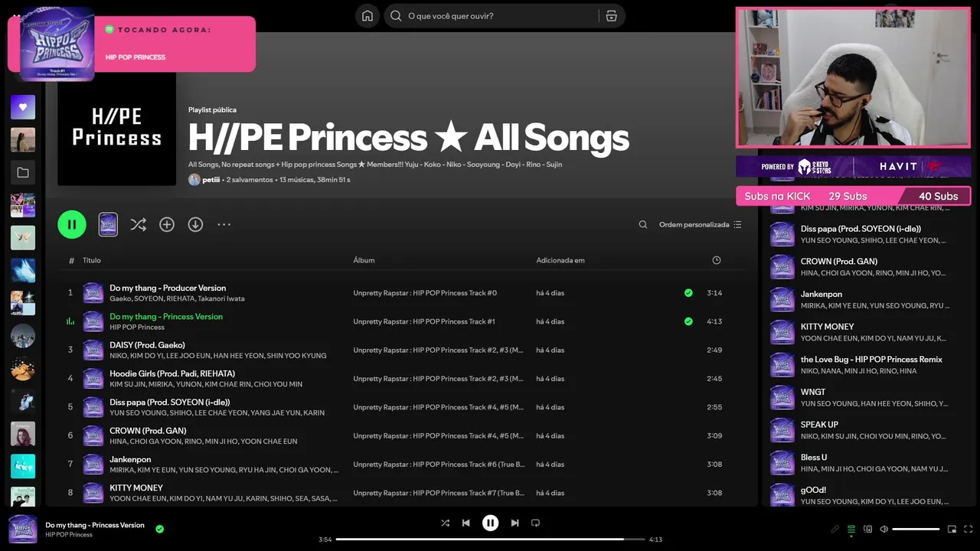Click the small playlist thumbnail beside shuffle

tap(108, 224)
